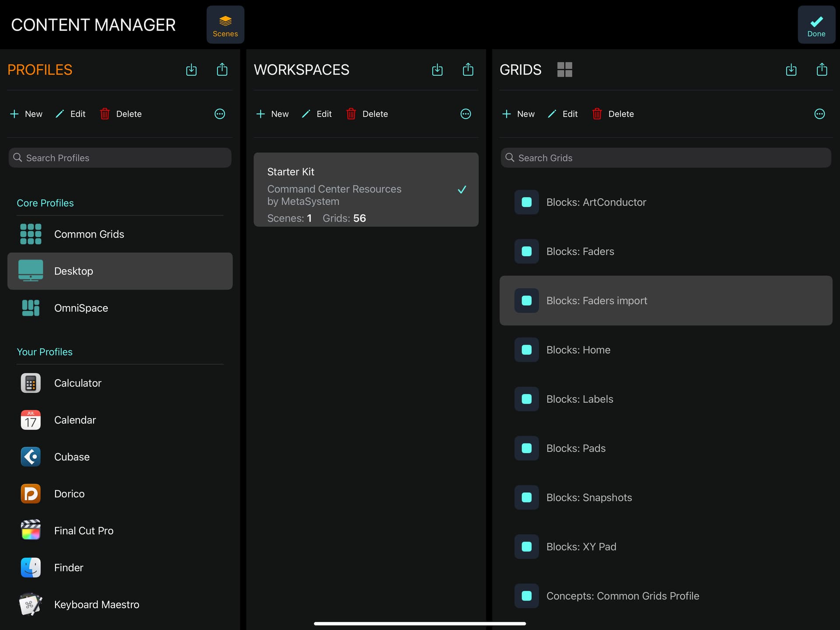
Task: Click the Profiles import icon
Action: coord(191,70)
